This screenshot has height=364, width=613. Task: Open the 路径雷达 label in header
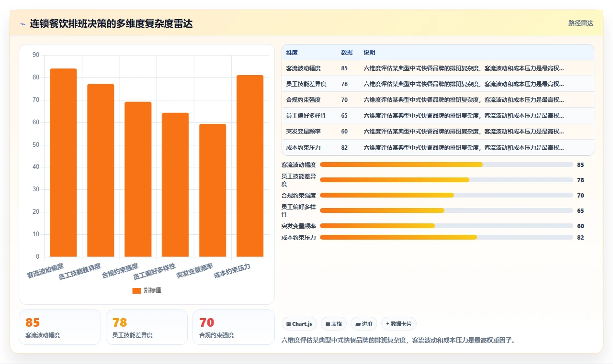pos(580,23)
